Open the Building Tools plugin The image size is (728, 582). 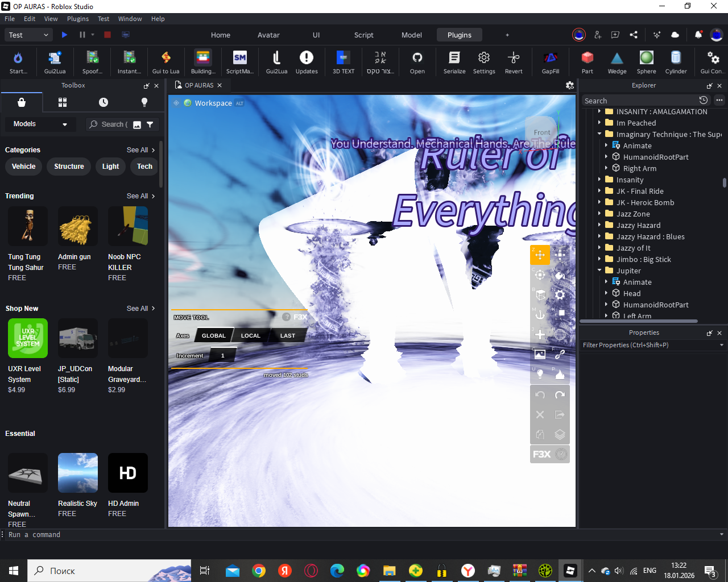(203, 62)
